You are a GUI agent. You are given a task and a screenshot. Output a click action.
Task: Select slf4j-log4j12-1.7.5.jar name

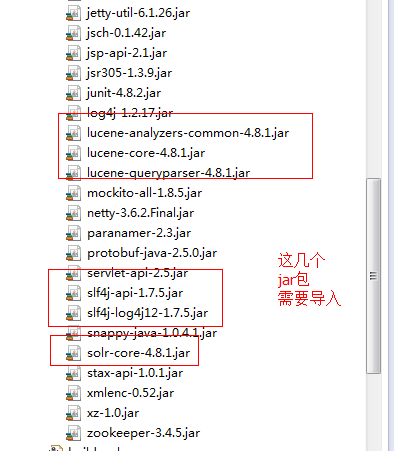[x=148, y=313]
